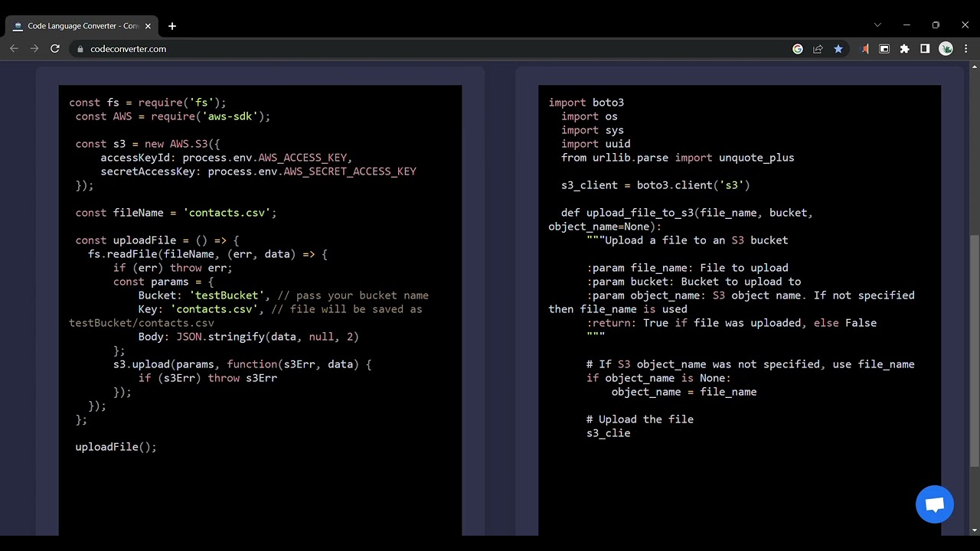Click the 'import boto3' line

(x=586, y=103)
